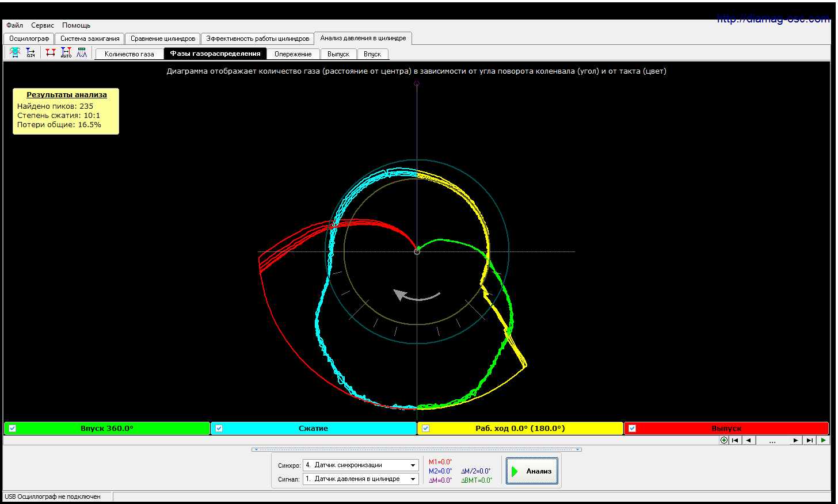Click the first multi-waveform toolbar icon

click(15, 53)
